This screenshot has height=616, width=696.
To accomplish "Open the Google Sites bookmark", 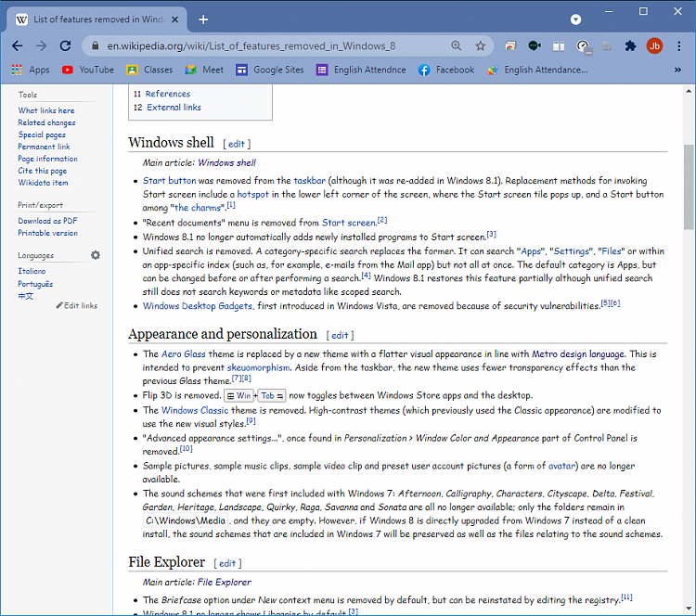I will [270, 70].
